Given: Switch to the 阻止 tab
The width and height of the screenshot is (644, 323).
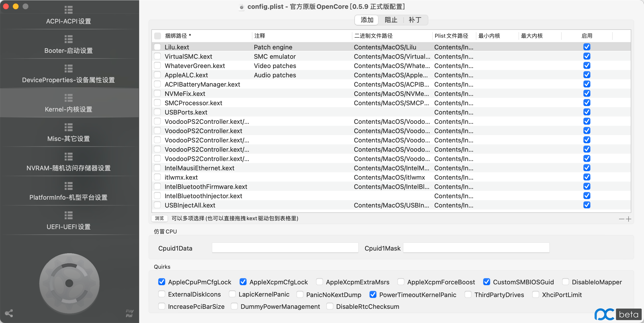Looking at the screenshot, I should tap(391, 20).
